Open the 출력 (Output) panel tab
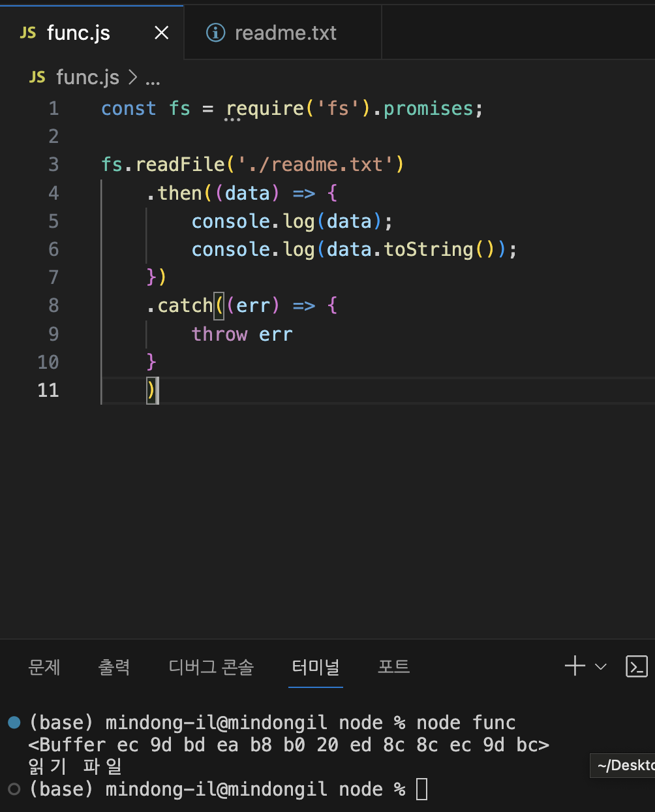This screenshot has width=655, height=812. point(114,666)
